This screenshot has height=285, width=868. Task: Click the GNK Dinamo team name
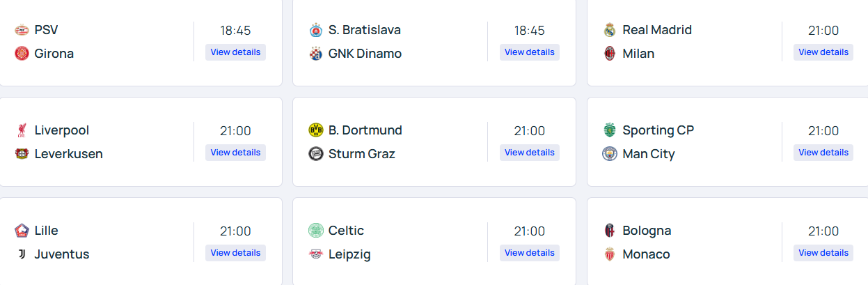pos(365,54)
